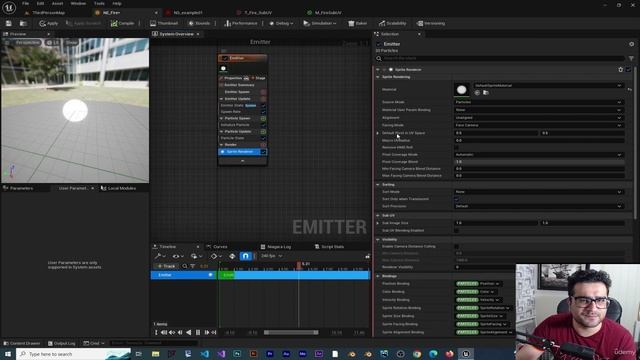Add a renderer with Render group plus icon
The height and width of the screenshot is (360, 640).
click(x=263, y=144)
